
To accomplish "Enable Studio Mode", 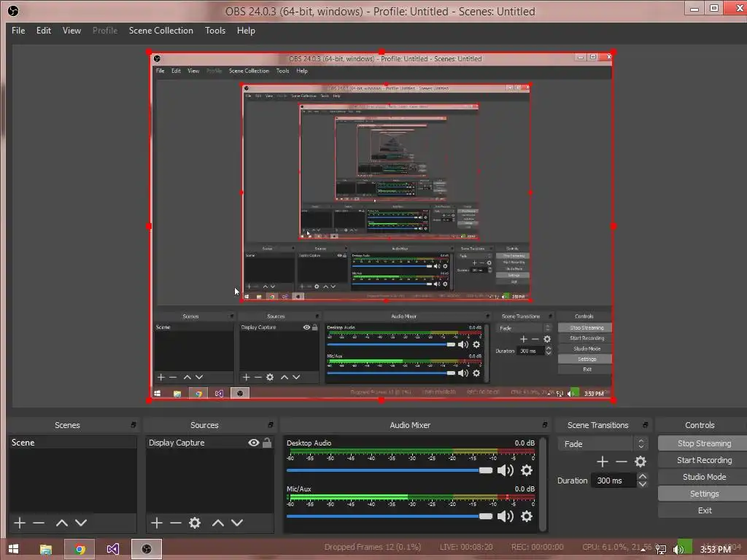I will point(703,477).
